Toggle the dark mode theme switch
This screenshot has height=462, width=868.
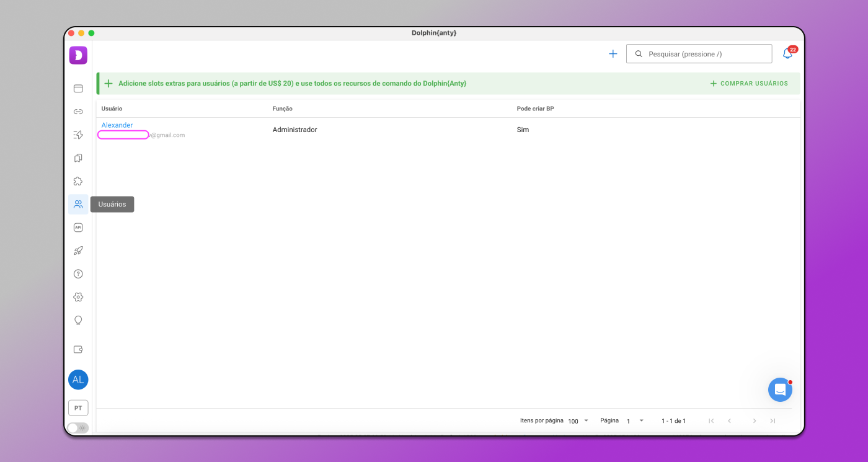pyautogui.click(x=78, y=428)
